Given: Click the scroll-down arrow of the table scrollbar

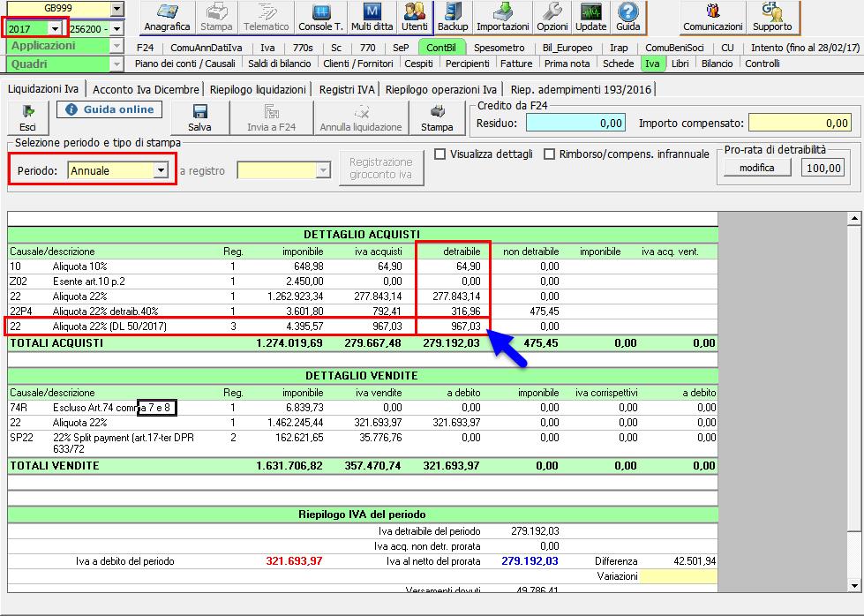Looking at the screenshot, I should click(853, 585).
